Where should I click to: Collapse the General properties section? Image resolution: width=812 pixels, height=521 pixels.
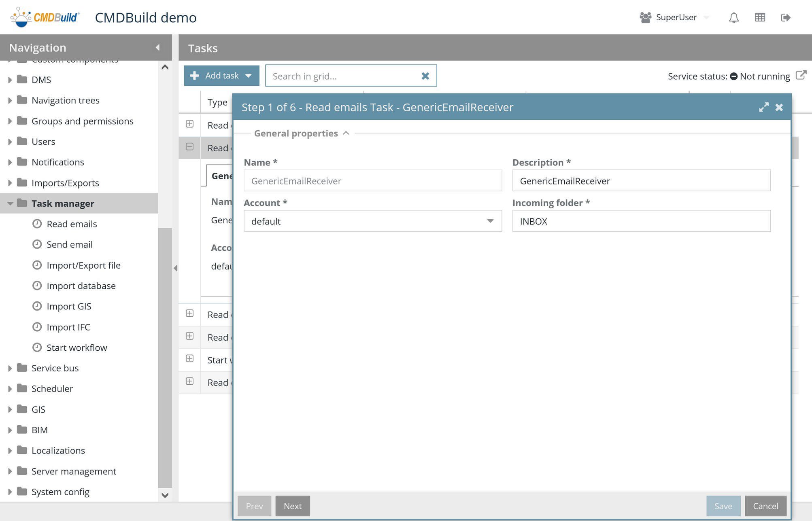click(346, 133)
